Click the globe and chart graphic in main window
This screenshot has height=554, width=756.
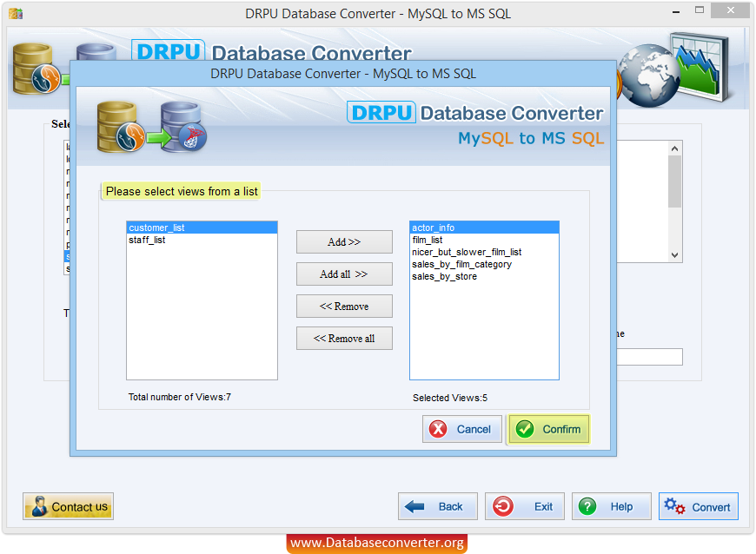point(675,69)
